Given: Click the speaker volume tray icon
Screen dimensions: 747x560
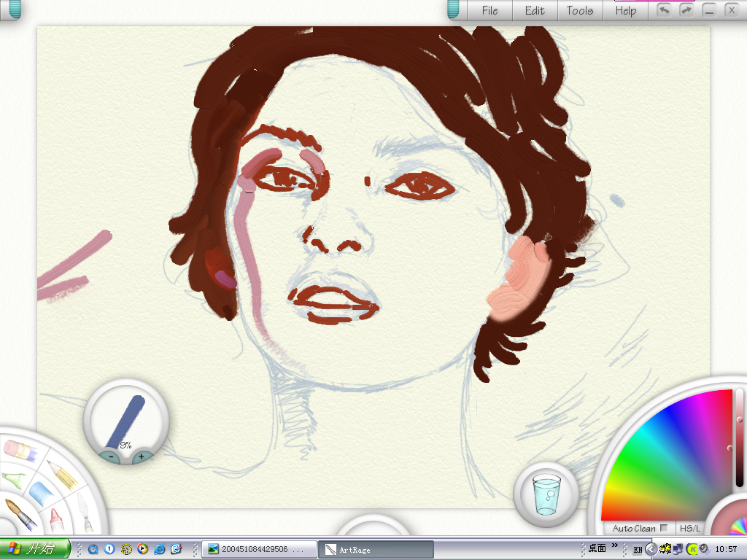Looking at the screenshot, I should 704,549.
